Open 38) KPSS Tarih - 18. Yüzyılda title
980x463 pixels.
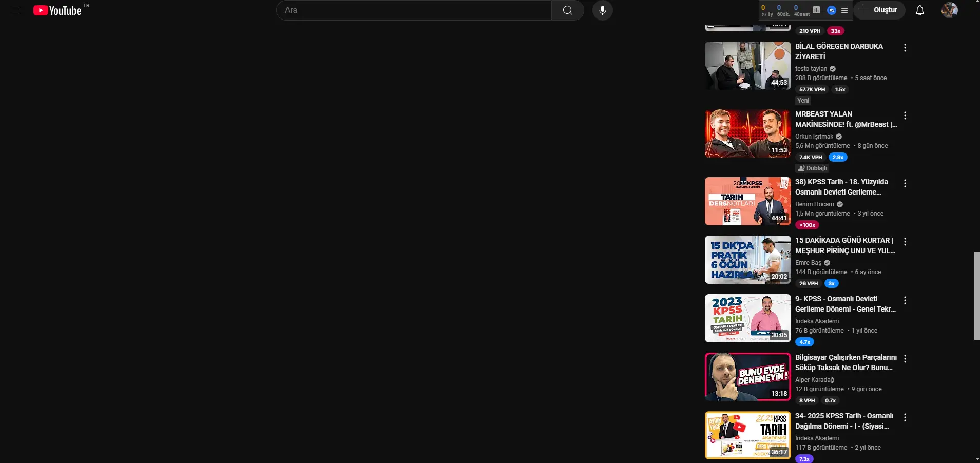coord(841,187)
